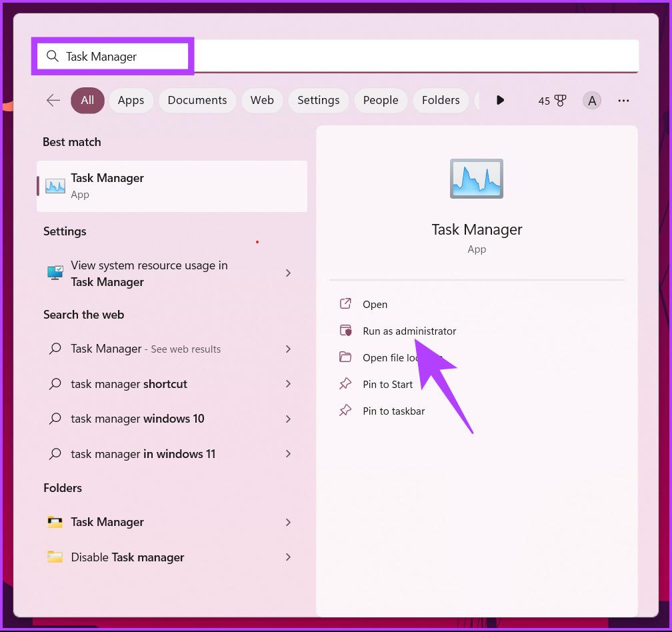The image size is (672, 632).
Task: Go back using the left arrow icon
Action: point(53,100)
